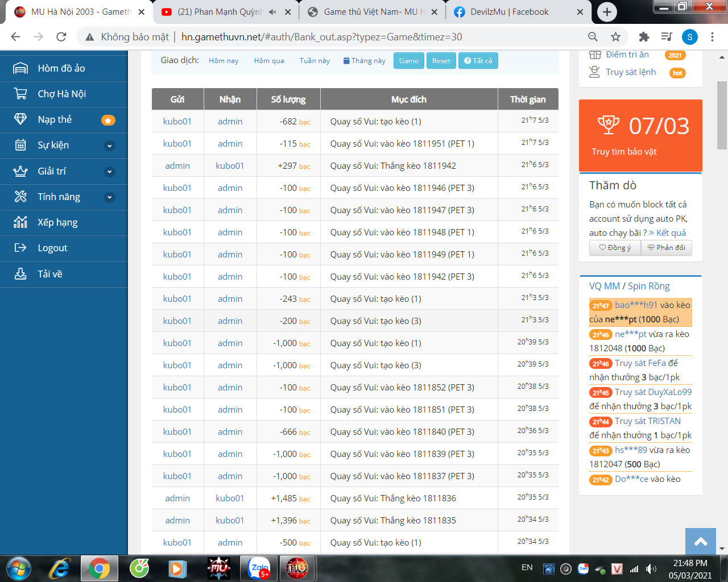Screen dimensions: 728x582
Task: Filter transactions by Game button
Action: [x=408, y=61]
